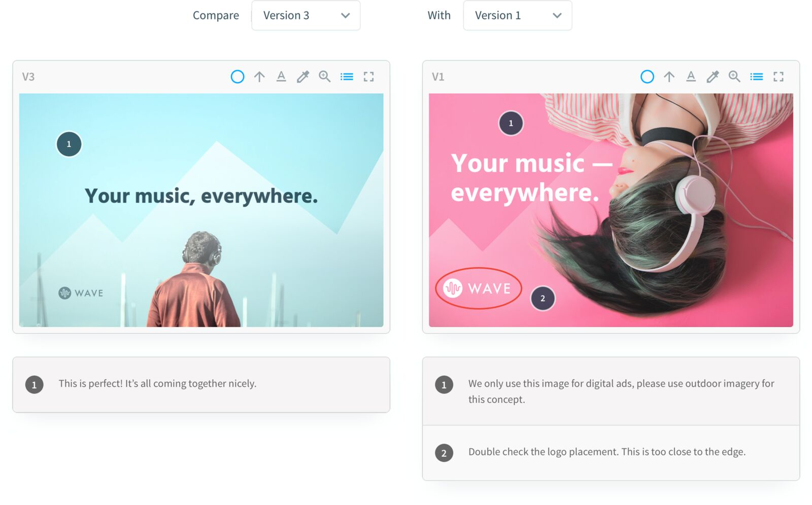
Task: Activate the zoom magnifier in V1 toolbar
Action: click(x=734, y=77)
